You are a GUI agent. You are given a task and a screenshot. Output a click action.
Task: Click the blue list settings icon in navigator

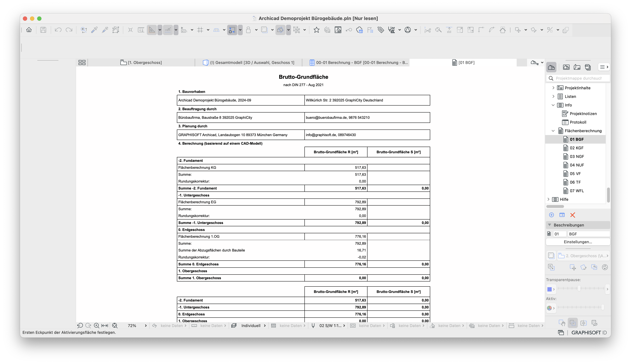pyautogui.click(x=562, y=215)
